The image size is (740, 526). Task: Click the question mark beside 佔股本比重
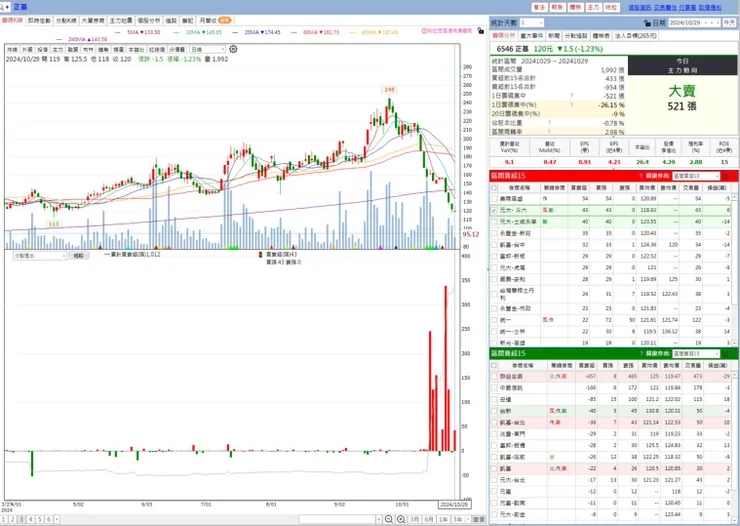coord(549,123)
